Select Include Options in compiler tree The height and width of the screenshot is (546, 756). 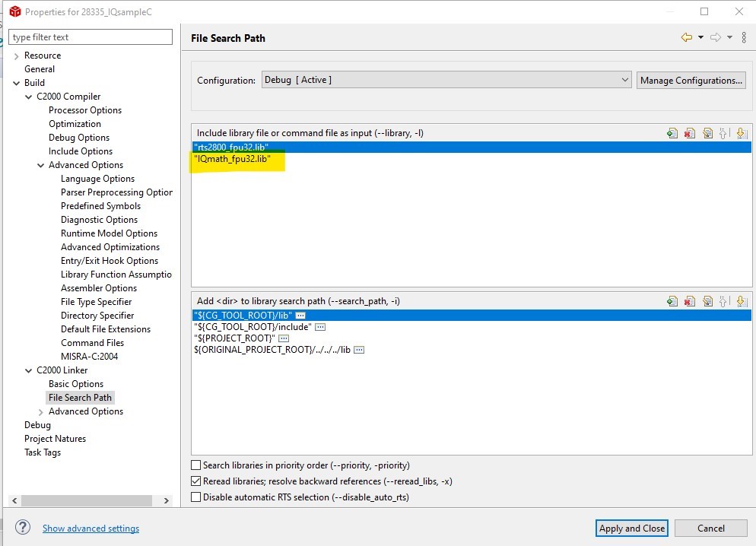click(81, 151)
